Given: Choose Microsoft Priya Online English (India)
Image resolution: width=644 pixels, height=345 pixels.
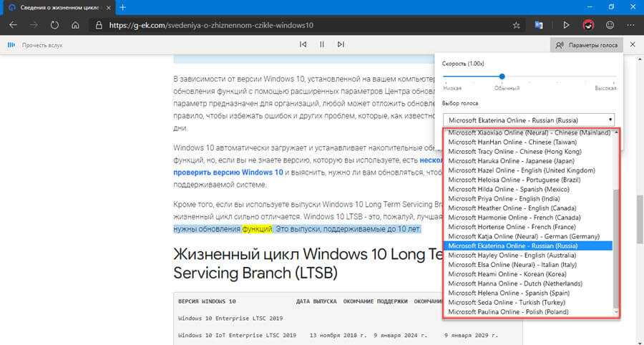Looking at the screenshot, I should click(x=528, y=199).
